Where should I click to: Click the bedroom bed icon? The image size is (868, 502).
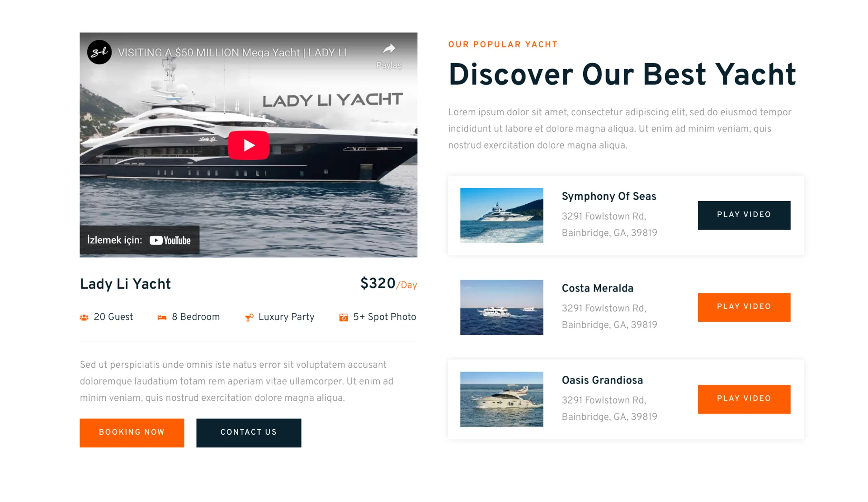pyautogui.click(x=162, y=318)
